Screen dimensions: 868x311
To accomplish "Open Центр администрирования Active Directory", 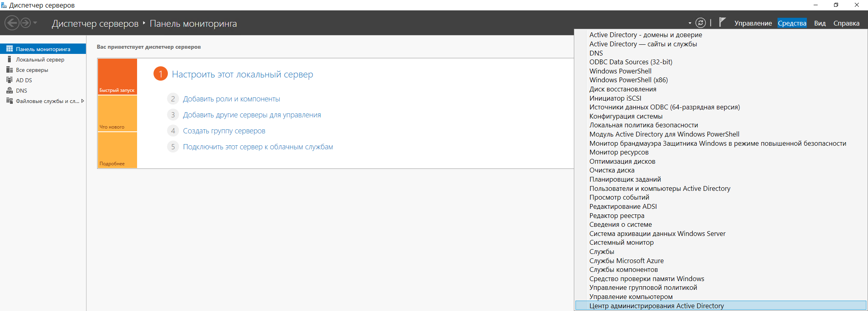I will [721, 306].
